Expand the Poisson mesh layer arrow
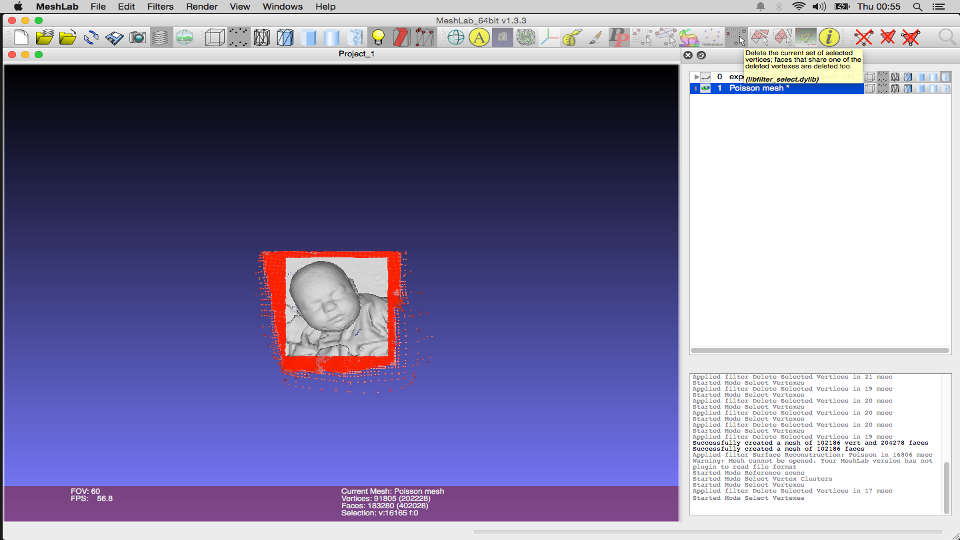 pyautogui.click(x=696, y=88)
